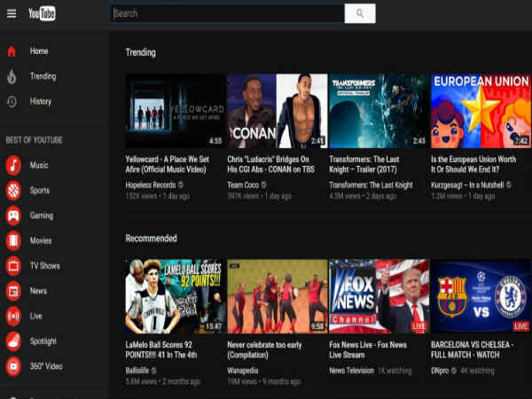Play the Yellowcard music video thumbnail
This screenshot has height=399, width=532.
coord(176,111)
